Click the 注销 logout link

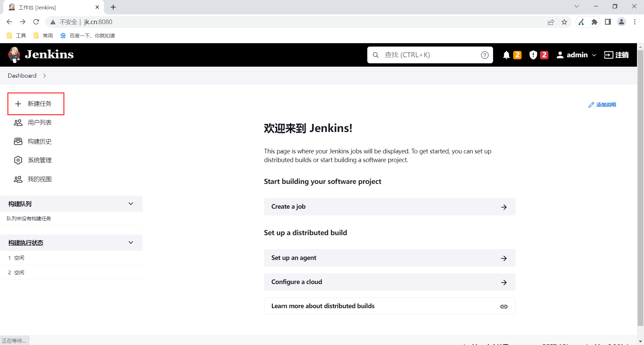616,55
